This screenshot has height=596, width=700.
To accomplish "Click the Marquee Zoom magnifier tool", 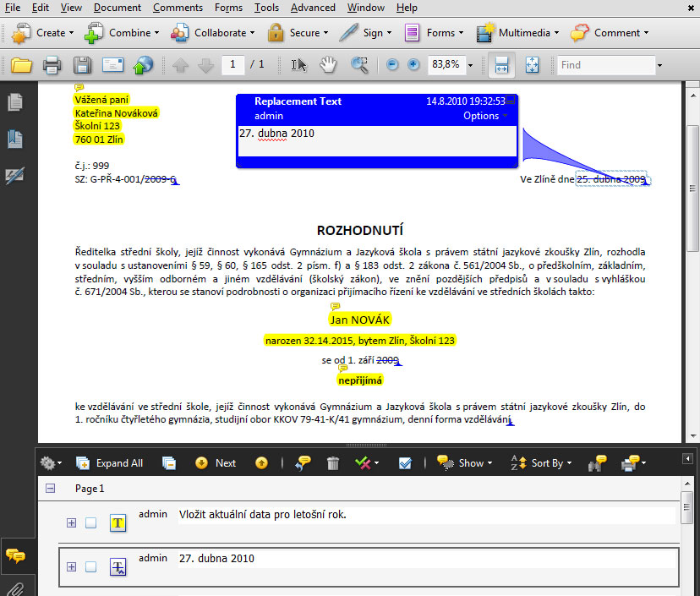I will [x=359, y=65].
